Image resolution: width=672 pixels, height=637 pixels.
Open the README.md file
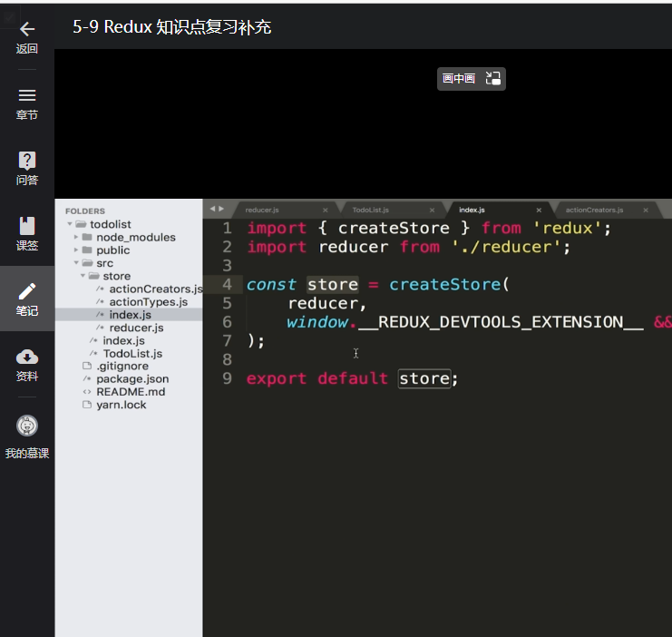(x=131, y=392)
